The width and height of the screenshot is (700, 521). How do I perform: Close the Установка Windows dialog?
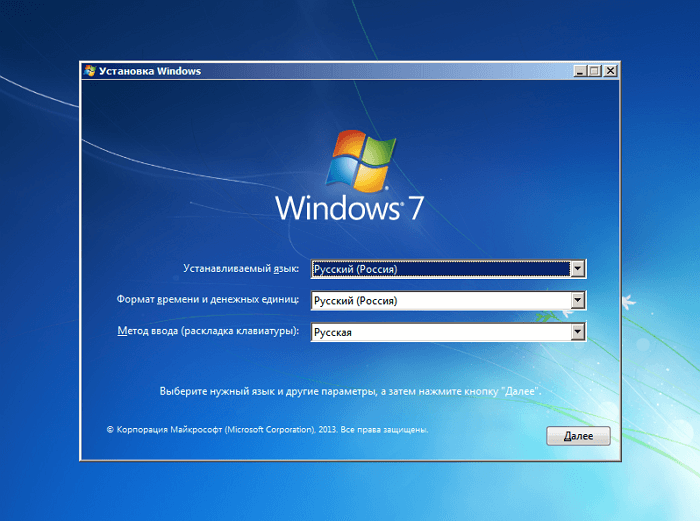[610, 72]
